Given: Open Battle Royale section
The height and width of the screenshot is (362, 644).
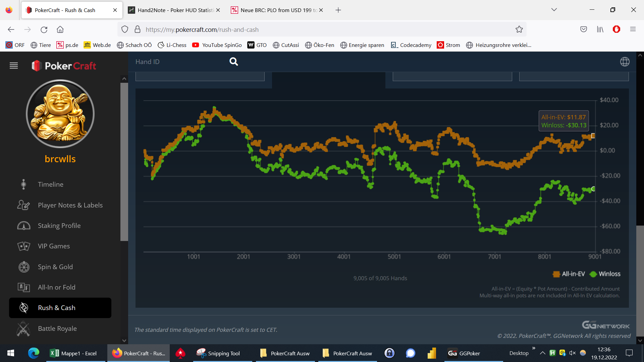Looking at the screenshot, I should click(57, 328).
